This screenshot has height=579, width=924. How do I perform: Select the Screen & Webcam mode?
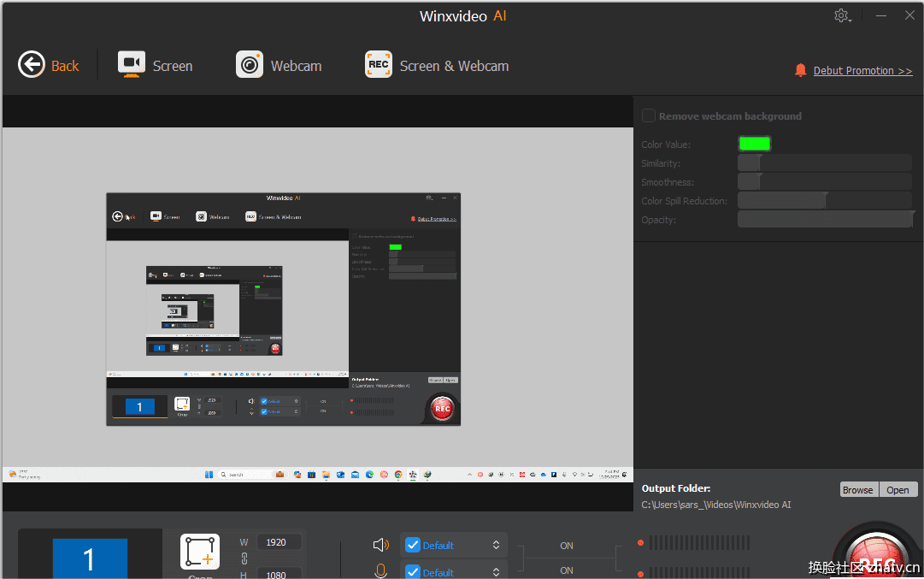pos(437,65)
